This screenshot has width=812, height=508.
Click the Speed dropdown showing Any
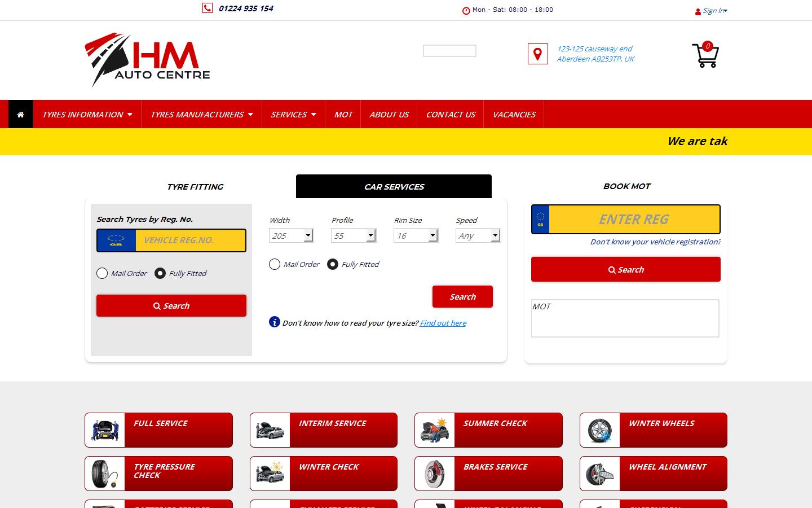tap(478, 235)
